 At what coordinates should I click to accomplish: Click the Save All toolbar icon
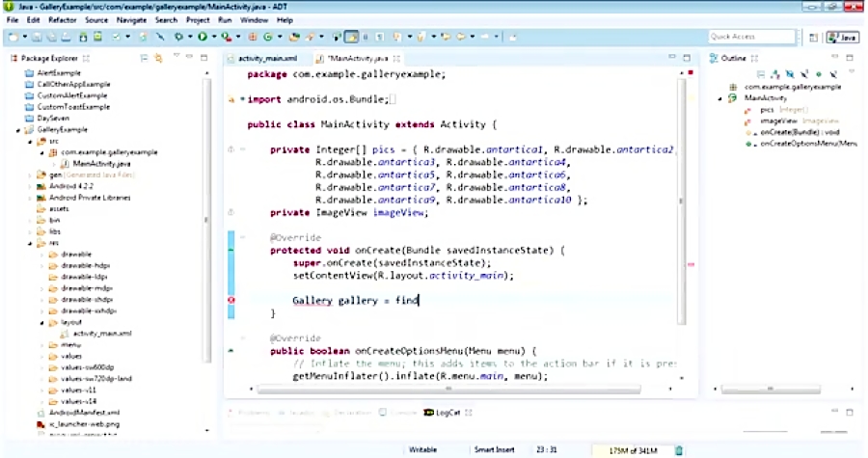coord(51,37)
